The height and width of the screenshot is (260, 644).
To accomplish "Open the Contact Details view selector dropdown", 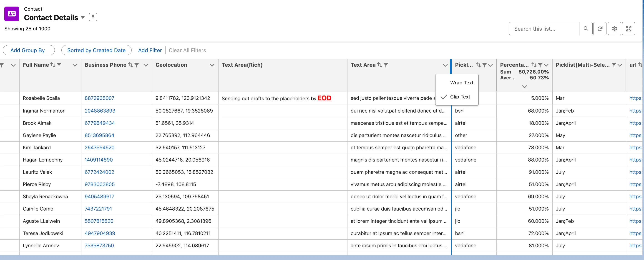I will (x=83, y=17).
